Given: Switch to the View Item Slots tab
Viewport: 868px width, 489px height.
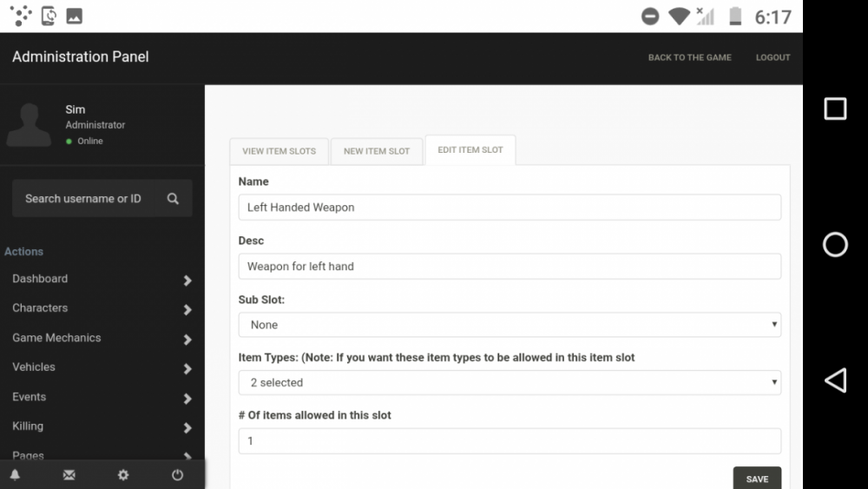Looking at the screenshot, I should [279, 151].
